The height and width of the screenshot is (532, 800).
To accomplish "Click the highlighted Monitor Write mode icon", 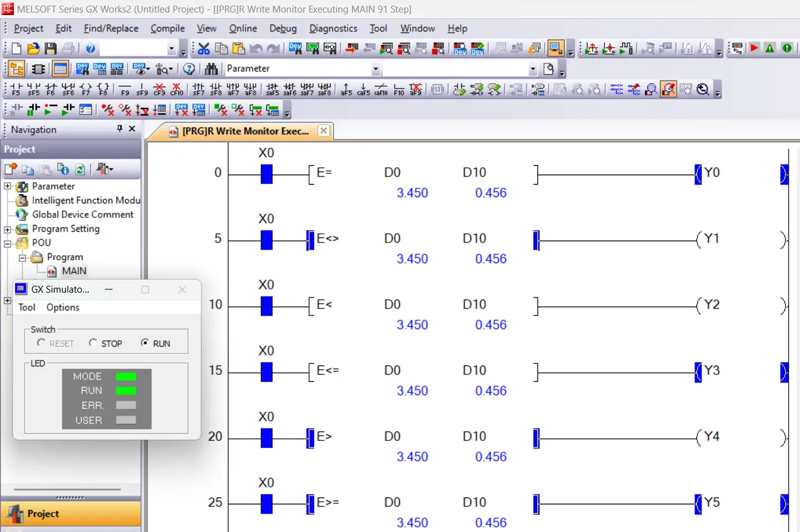I will (669, 89).
